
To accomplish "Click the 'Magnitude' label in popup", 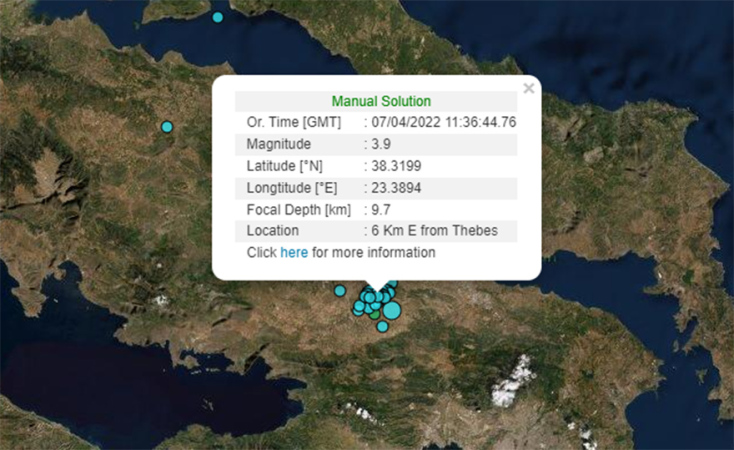I will (278, 144).
